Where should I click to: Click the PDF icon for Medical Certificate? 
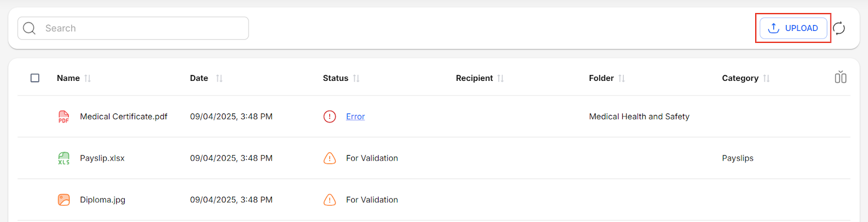63,117
